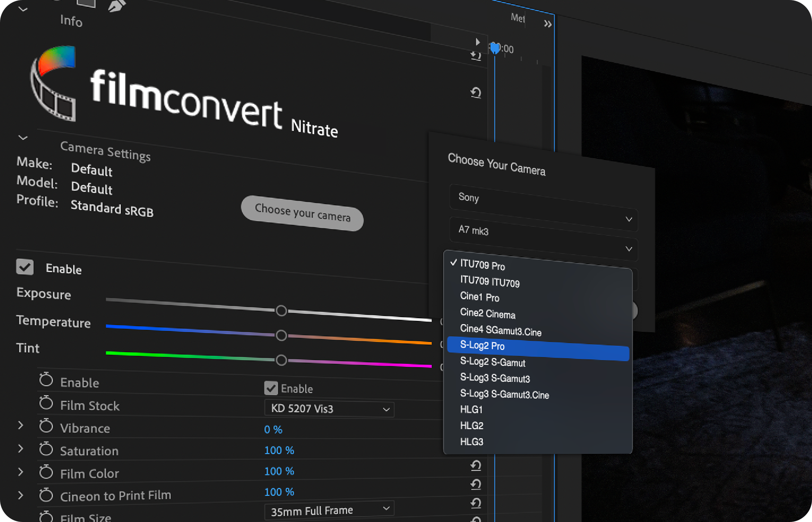
Task: Toggle the Enable checkbox above Film Stock
Action: pyautogui.click(x=271, y=388)
